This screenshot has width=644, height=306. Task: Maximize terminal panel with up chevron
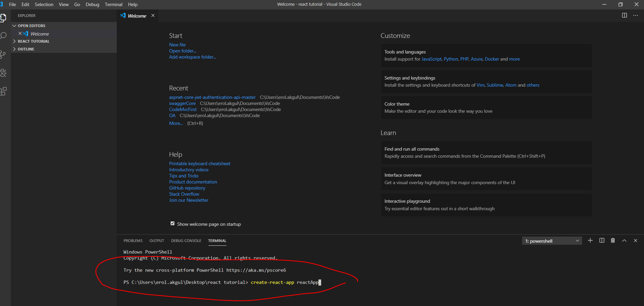coord(624,241)
